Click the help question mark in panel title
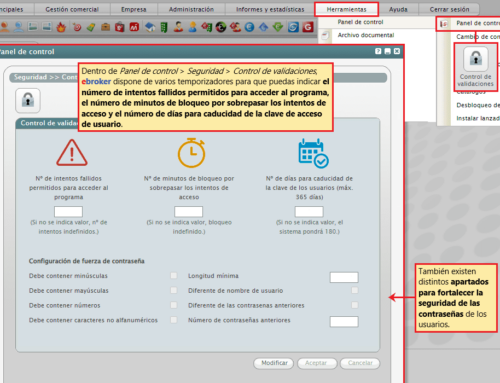The width and height of the screenshot is (500, 383). tap(378, 51)
